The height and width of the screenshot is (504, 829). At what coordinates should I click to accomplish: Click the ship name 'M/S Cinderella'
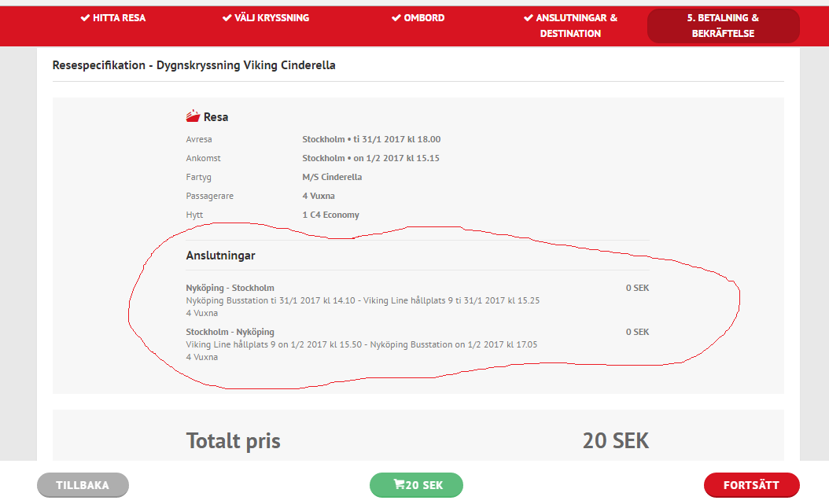click(332, 177)
